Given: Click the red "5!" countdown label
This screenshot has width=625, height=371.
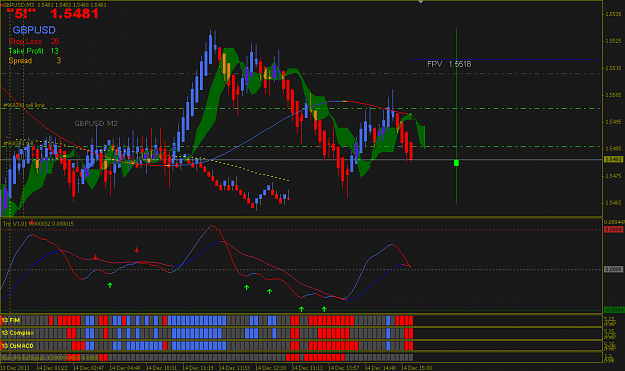Looking at the screenshot, I should coord(22,14).
